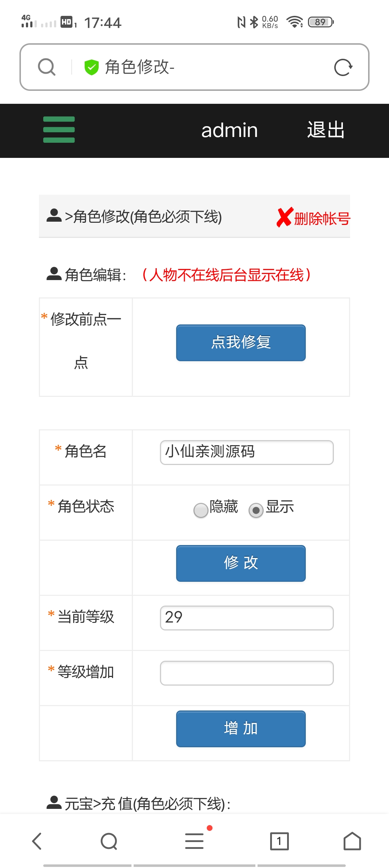Select the 显示 radio option
The image size is (389, 868).
tap(256, 510)
